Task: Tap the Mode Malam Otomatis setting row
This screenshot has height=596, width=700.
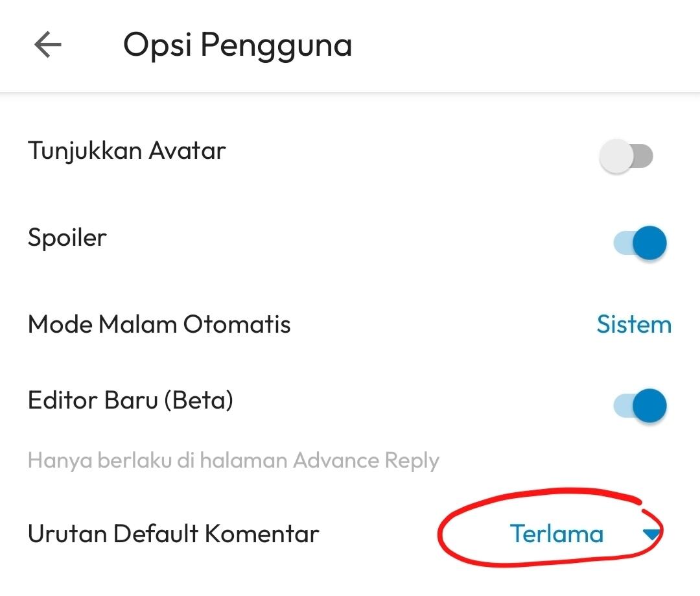Action: click(159, 324)
